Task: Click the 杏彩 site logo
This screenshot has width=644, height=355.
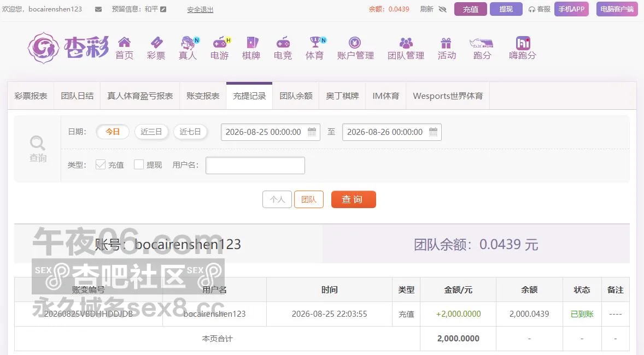Action: (68, 48)
